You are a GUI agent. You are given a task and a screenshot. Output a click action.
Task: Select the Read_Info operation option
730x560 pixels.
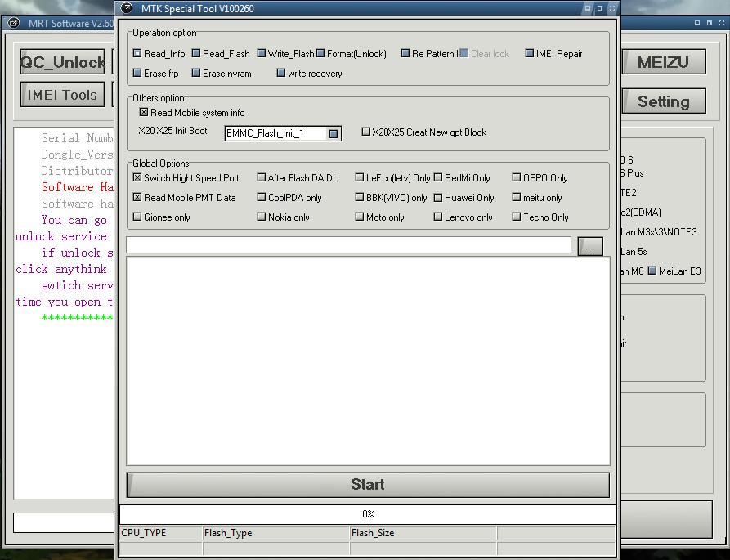pyautogui.click(x=159, y=54)
